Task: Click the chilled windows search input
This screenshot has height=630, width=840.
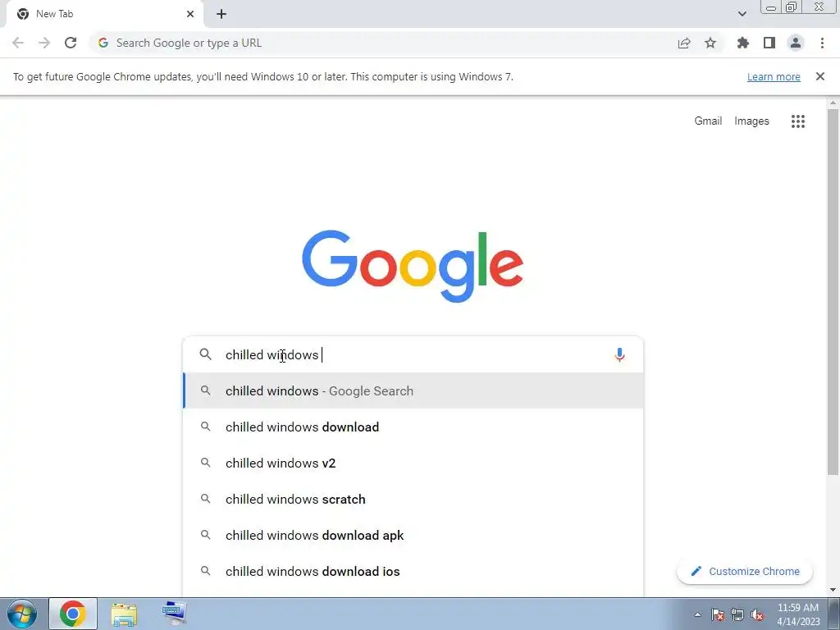Action: pyautogui.click(x=413, y=354)
